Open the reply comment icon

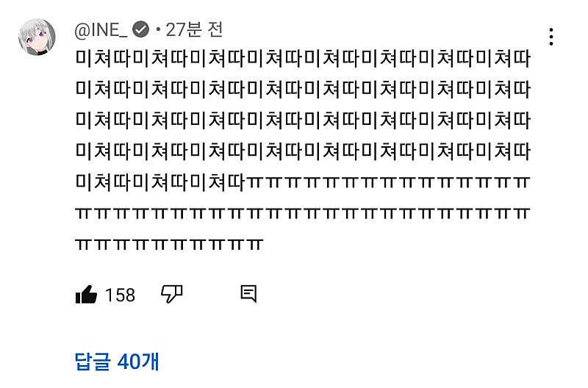(x=248, y=295)
